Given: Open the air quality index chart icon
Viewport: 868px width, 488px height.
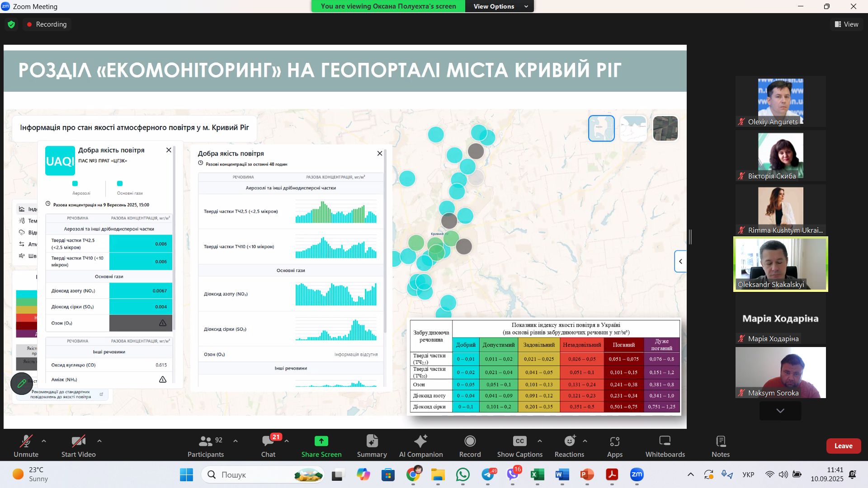Looking at the screenshot, I should [22, 209].
